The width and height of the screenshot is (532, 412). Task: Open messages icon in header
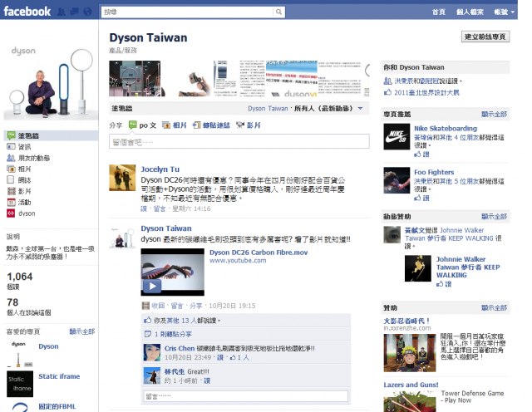click(x=74, y=12)
